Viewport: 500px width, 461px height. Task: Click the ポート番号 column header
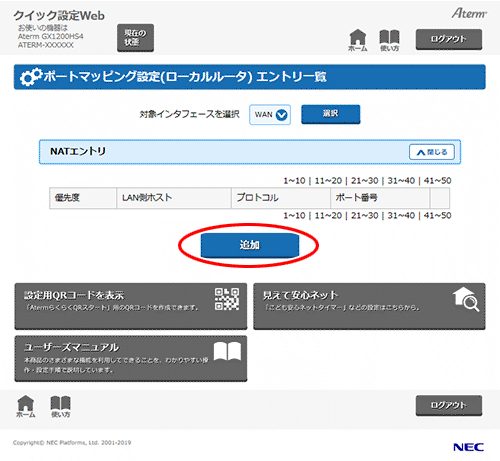(380, 198)
